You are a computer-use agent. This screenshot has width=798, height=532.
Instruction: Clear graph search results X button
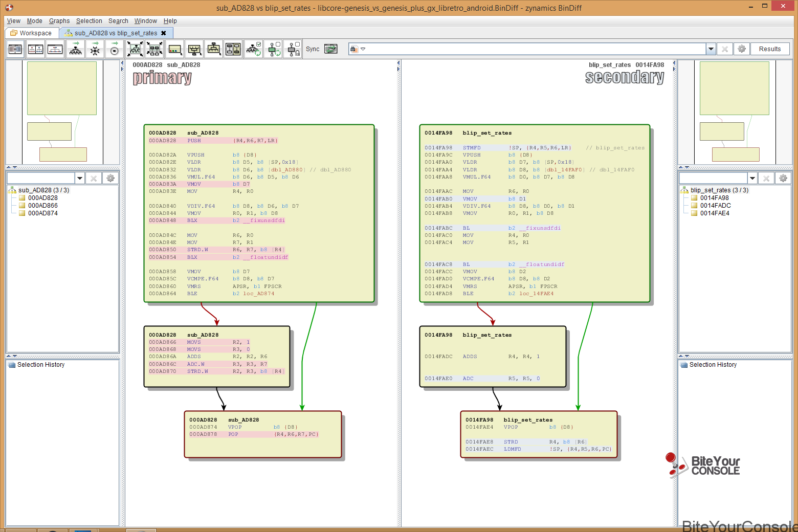click(725, 49)
